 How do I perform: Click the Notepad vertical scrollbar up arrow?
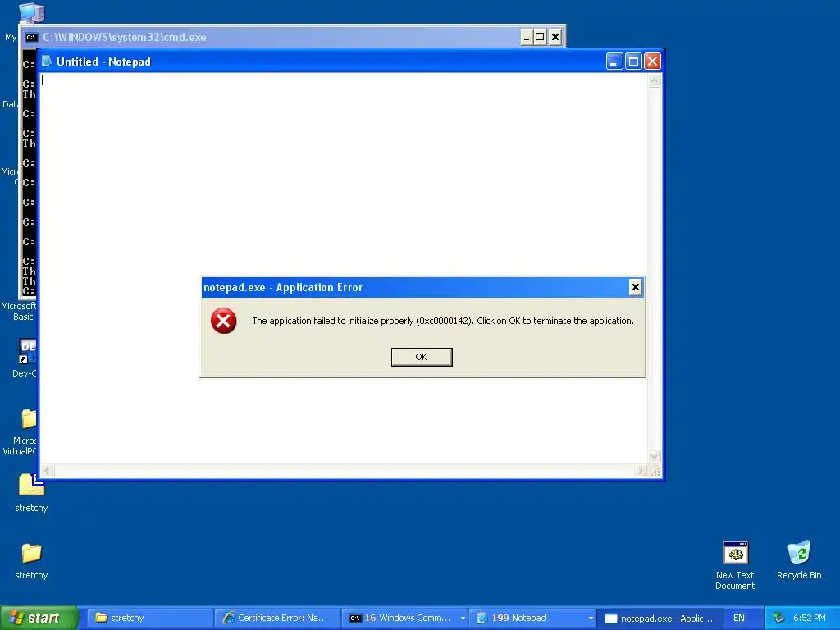[x=654, y=81]
